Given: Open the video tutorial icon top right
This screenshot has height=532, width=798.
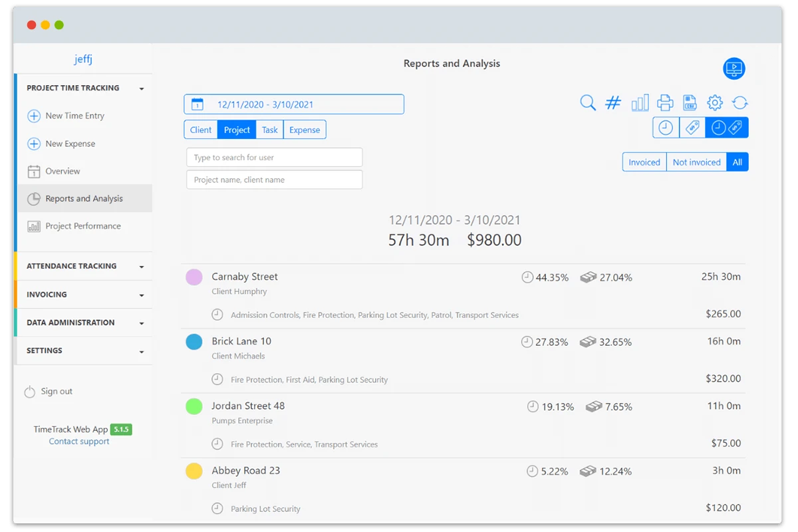Looking at the screenshot, I should pyautogui.click(x=734, y=68).
